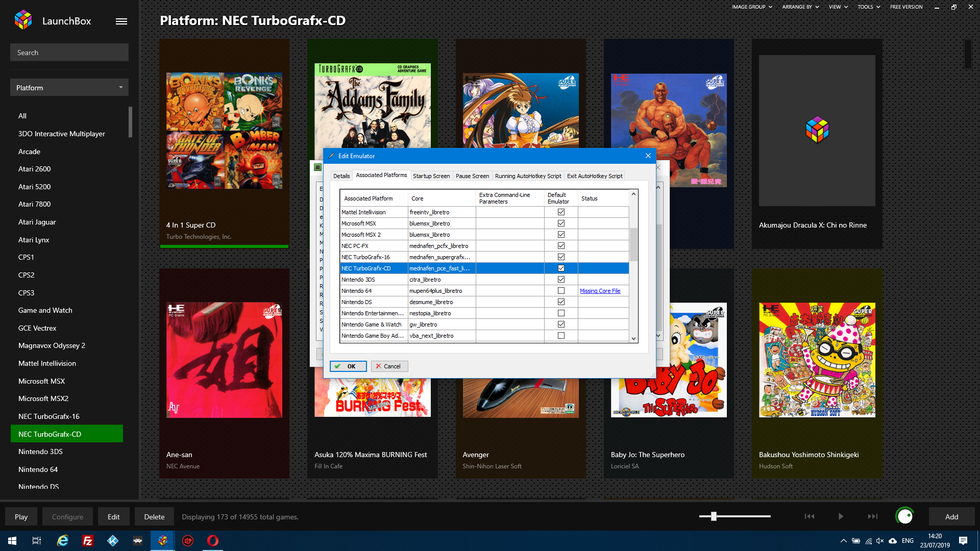Select the Associated Platforms tab
Image resolution: width=980 pixels, height=551 pixels.
(381, 175)
